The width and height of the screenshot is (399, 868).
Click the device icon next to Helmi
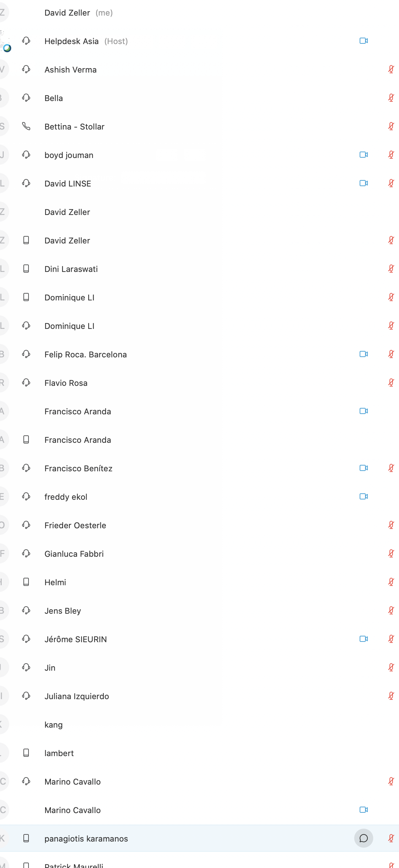click(x=26, y=582)
